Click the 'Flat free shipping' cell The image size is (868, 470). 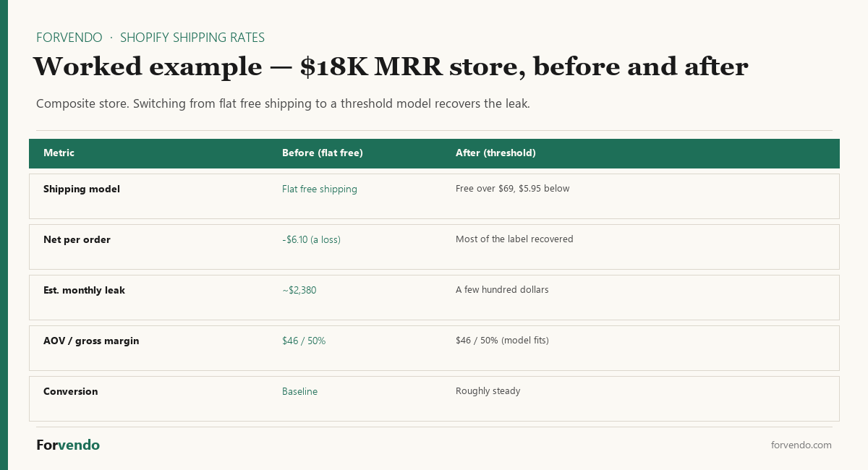click(320, 189)
